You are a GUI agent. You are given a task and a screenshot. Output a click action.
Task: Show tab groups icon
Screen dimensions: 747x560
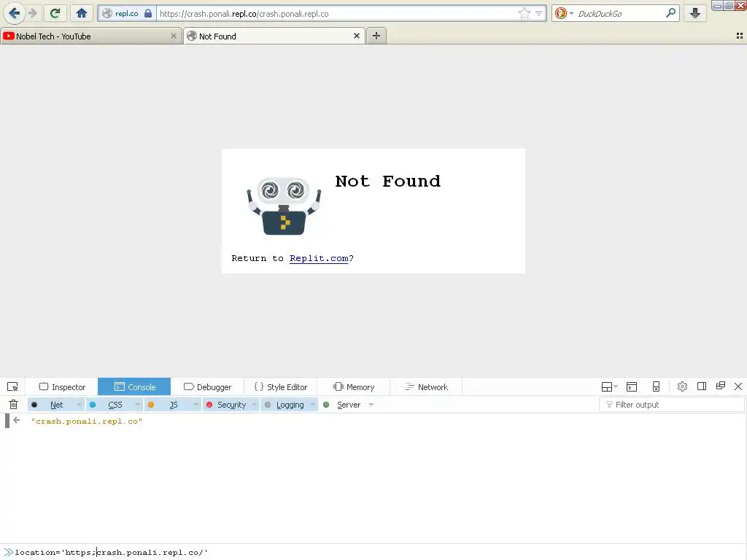740,36
